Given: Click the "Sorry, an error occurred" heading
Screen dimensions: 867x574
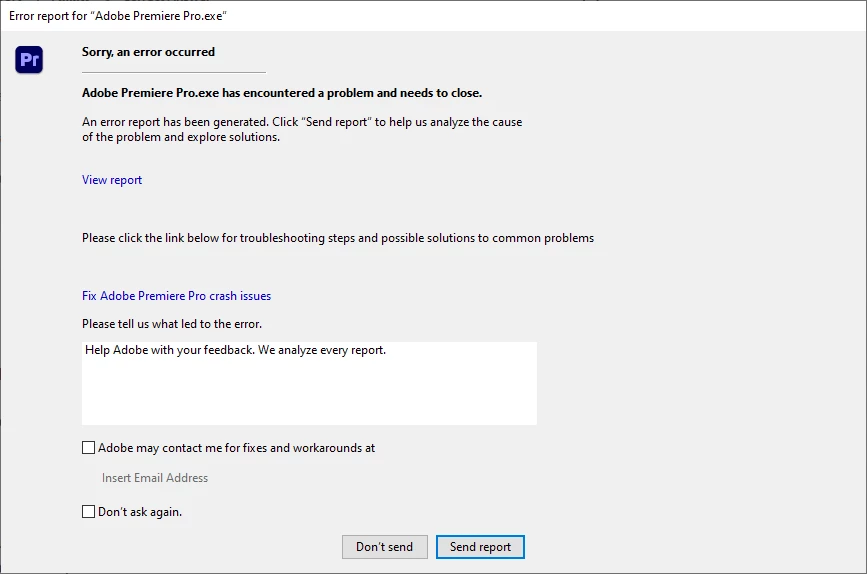Looking at the screenshot, I should pos(148,52).
